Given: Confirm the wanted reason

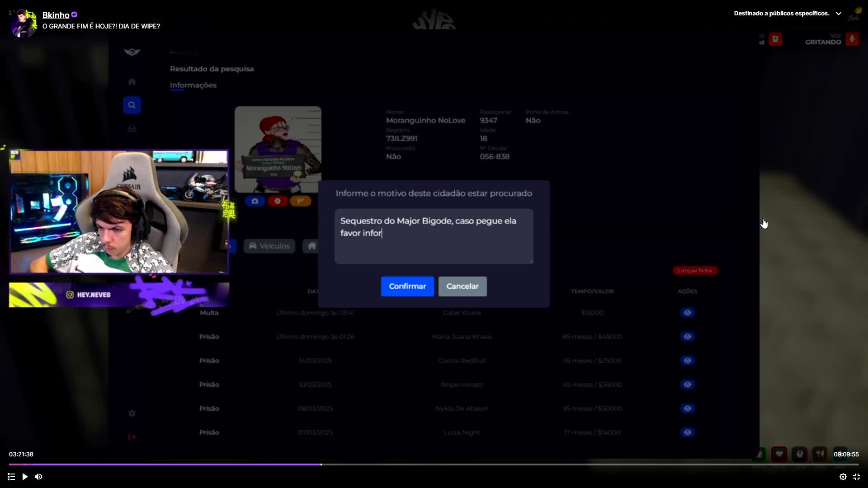Looking at the screenshot, I should (407, 286).
